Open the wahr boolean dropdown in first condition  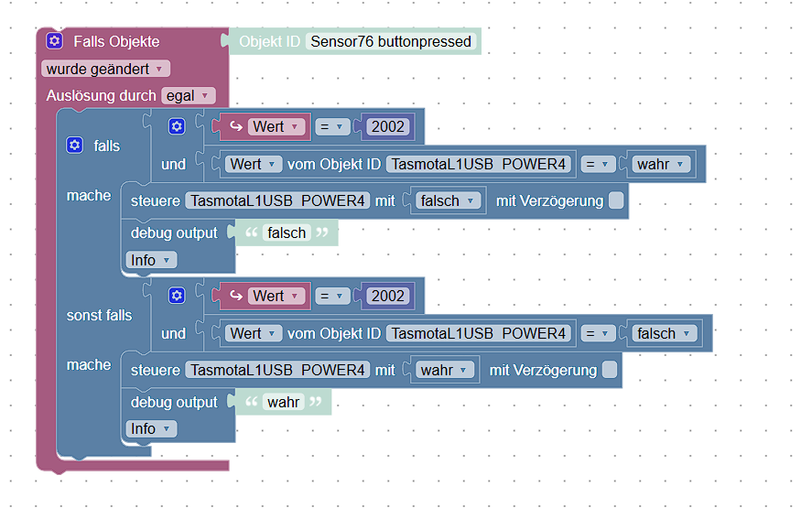click(x=661, y=164)
